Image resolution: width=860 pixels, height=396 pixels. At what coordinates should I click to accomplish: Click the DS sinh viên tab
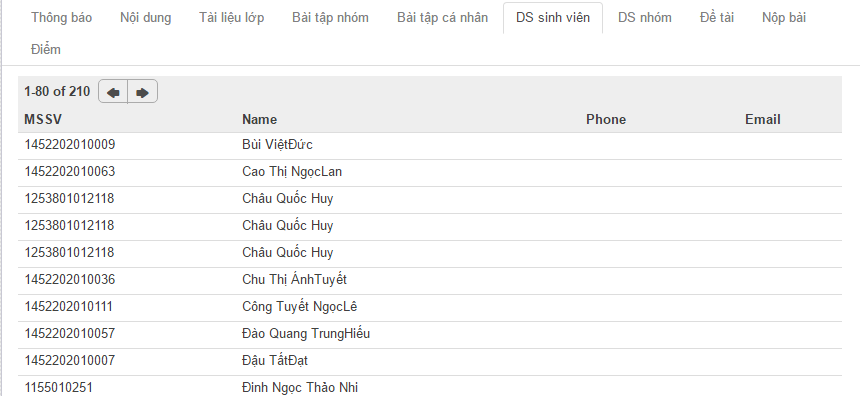[553, 18]
